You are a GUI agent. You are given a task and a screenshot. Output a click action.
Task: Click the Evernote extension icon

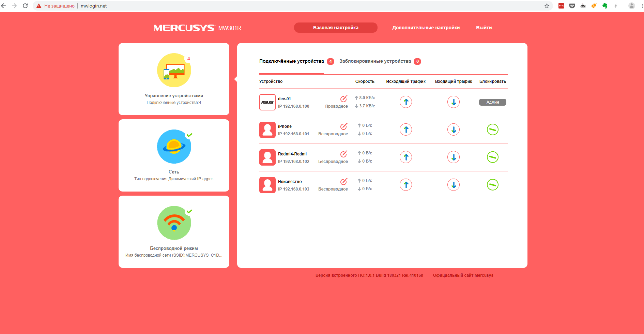point(605,6)
